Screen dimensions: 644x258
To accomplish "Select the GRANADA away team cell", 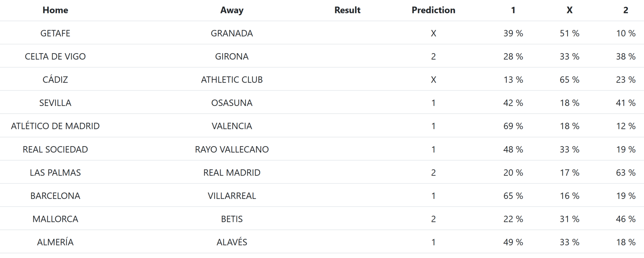I will [x=232, y=33].
